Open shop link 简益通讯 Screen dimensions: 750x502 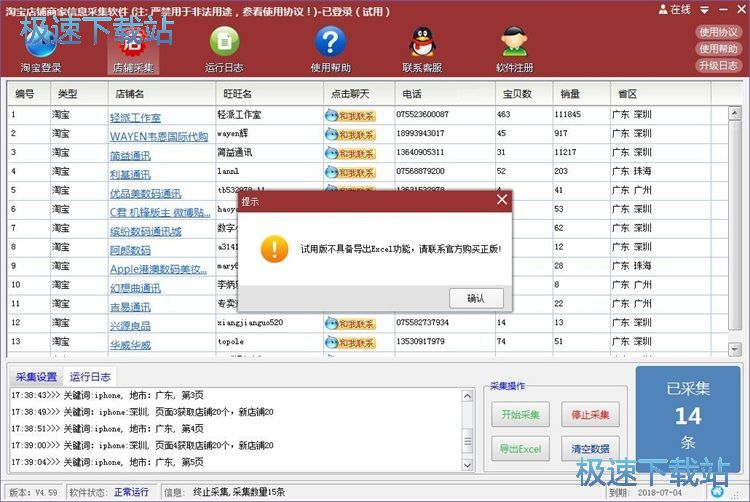pyautogui.click(x=130, y=155)
